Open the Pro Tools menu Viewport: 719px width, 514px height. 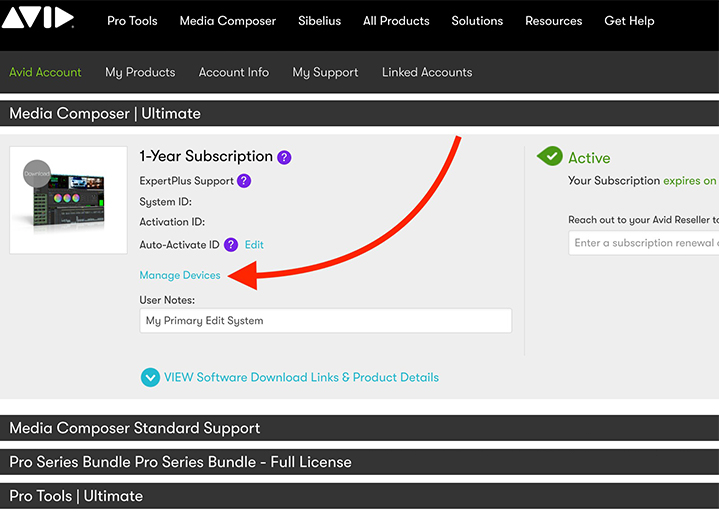pos(132,21)
